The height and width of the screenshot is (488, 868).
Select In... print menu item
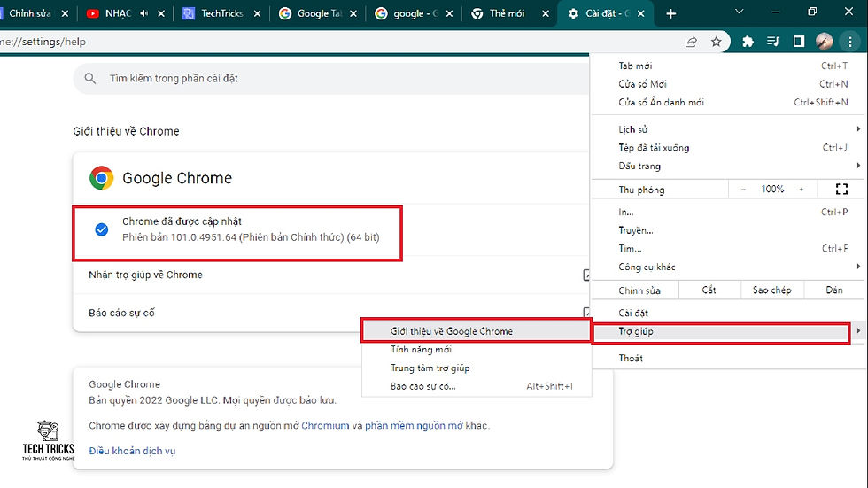pos(728,212)
